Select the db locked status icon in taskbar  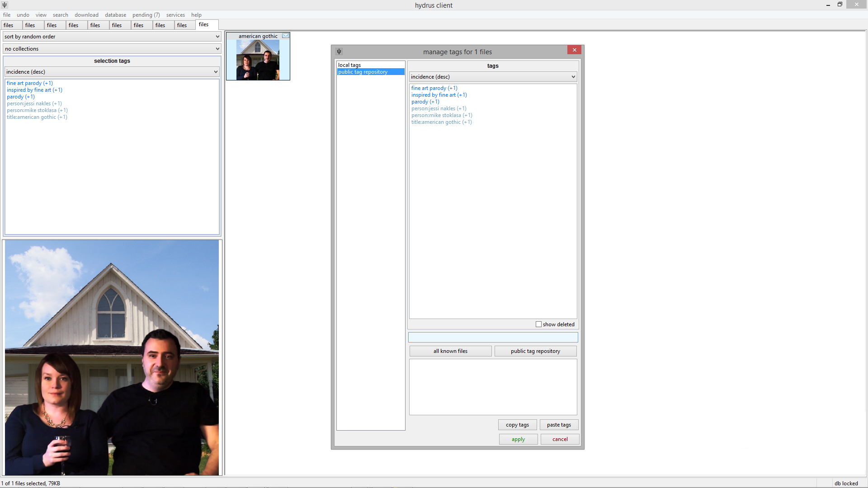[x=847, y=483]
